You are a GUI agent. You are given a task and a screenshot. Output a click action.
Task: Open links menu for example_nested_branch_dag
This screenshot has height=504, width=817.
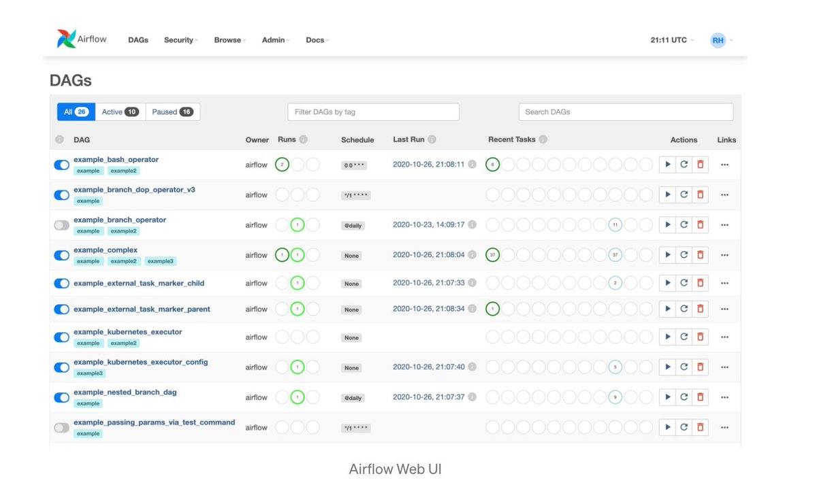[724, 397]
